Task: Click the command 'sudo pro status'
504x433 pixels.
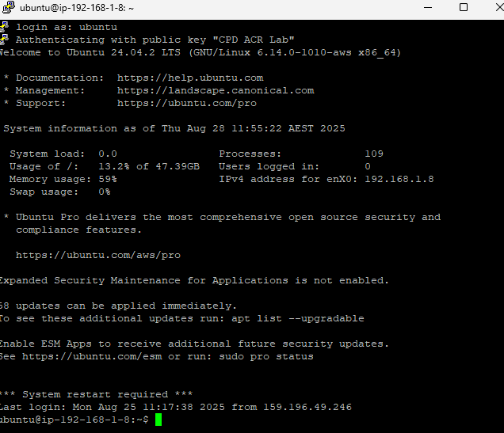Action: 266,356
